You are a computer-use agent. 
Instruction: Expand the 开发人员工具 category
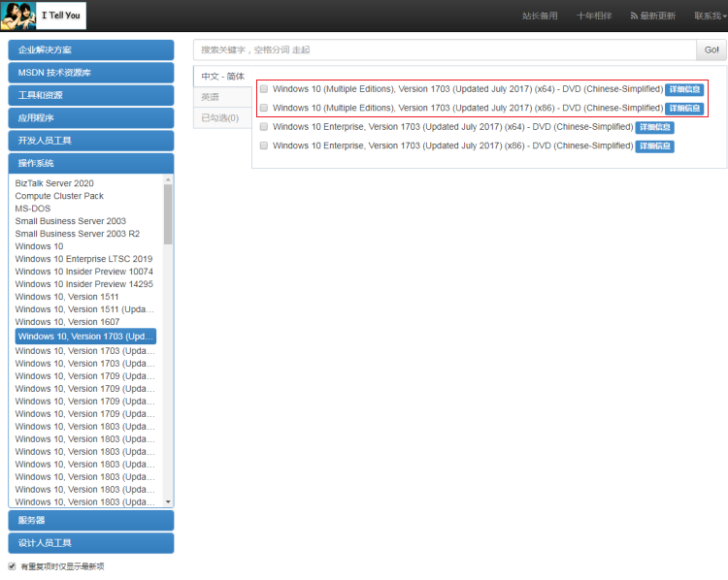tap(91, 141)
